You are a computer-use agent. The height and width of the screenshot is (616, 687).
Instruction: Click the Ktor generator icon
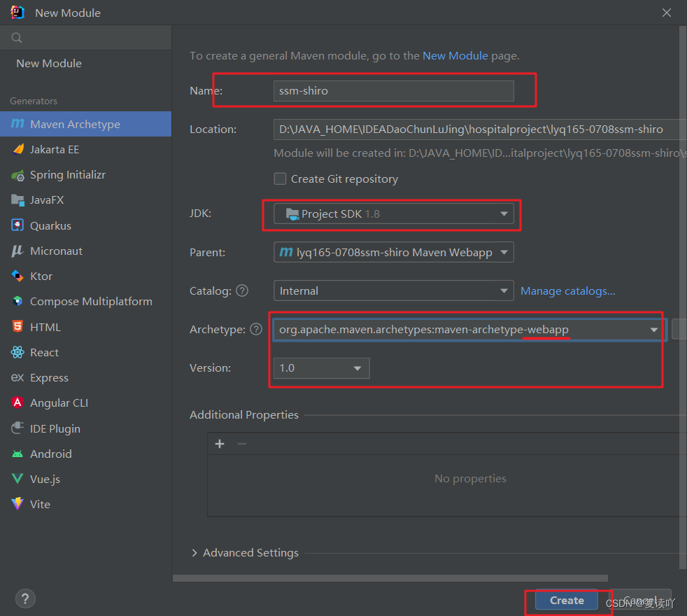pos(17,276)
